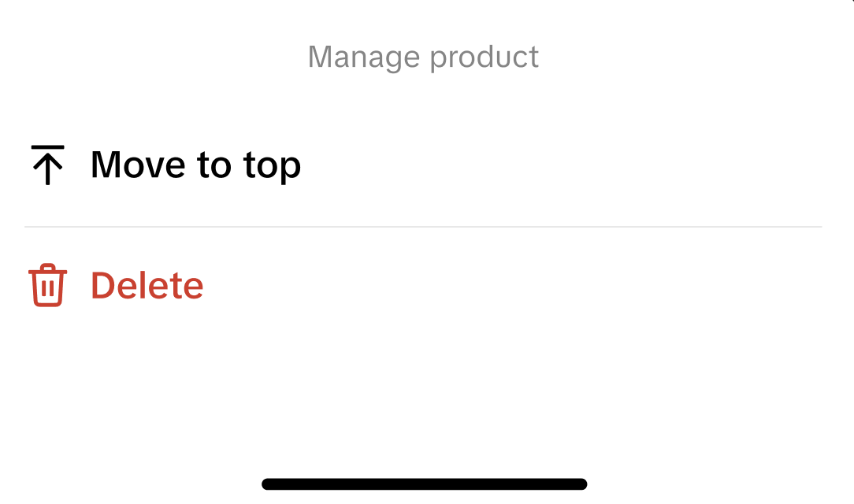
Task: Click the Move to top arrow icon
Action: [47, 165]
